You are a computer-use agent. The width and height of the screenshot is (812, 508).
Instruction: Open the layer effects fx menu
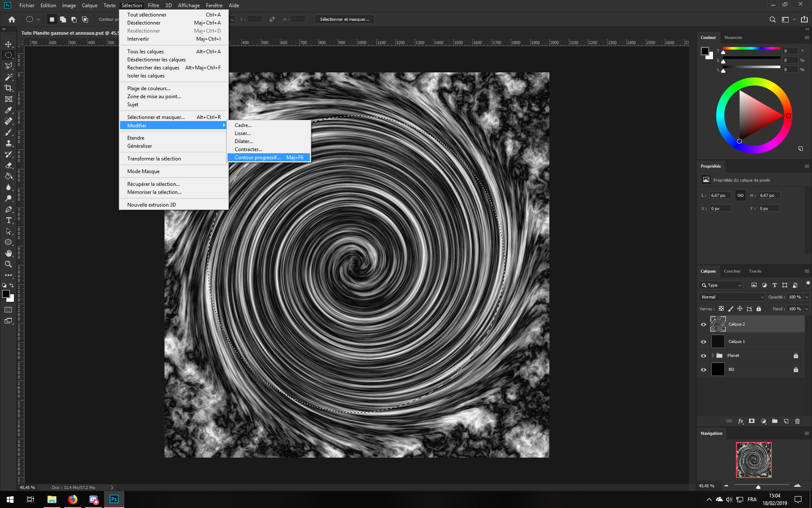click(741, 421)
